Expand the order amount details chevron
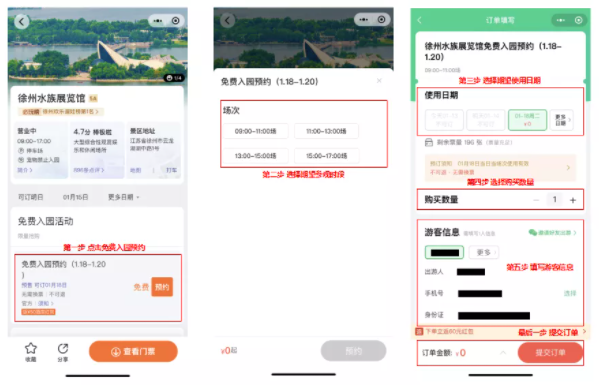This screenshot has width=599, height=388. [x=503, y=352]
